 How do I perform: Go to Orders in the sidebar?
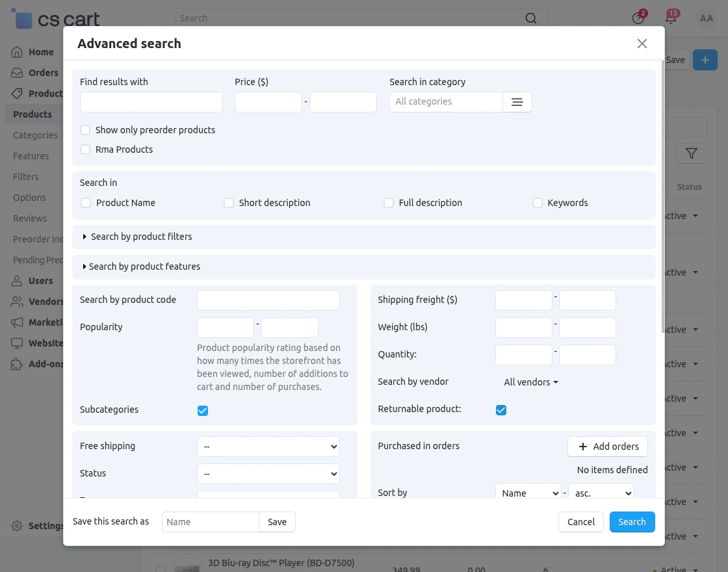click(43, 73)
